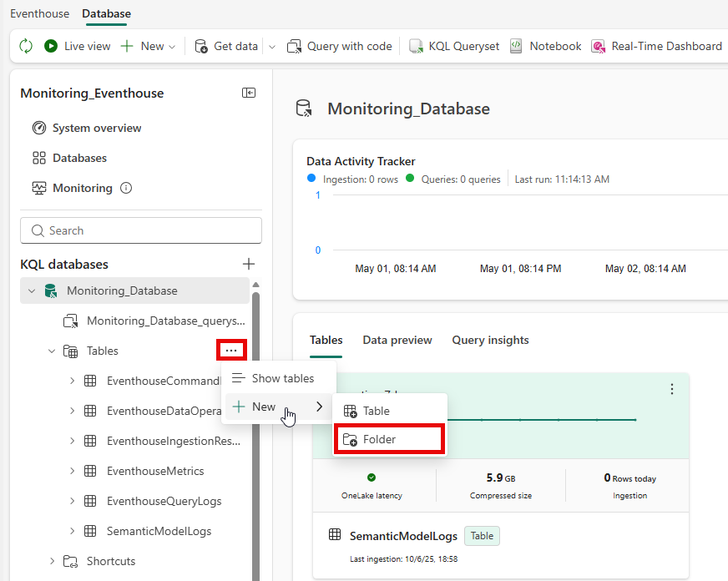Create a KQL Queryset
Screen dimensions: 728x581
tap(454, 47)
